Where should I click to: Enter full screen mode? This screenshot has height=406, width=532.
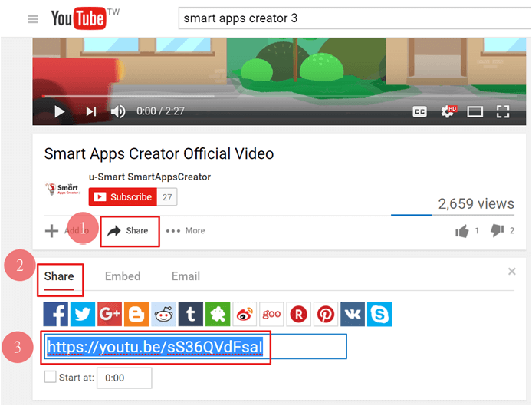click(x=503, y=111)
